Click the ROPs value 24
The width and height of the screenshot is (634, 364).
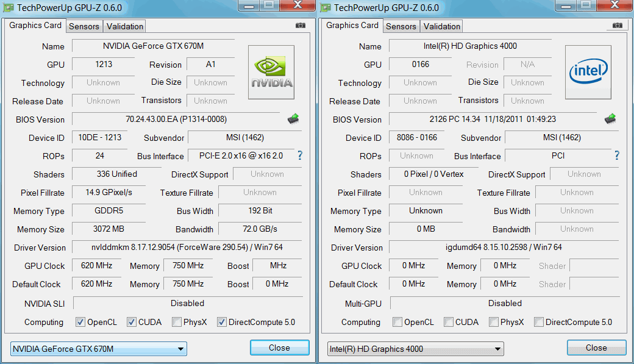100,155
